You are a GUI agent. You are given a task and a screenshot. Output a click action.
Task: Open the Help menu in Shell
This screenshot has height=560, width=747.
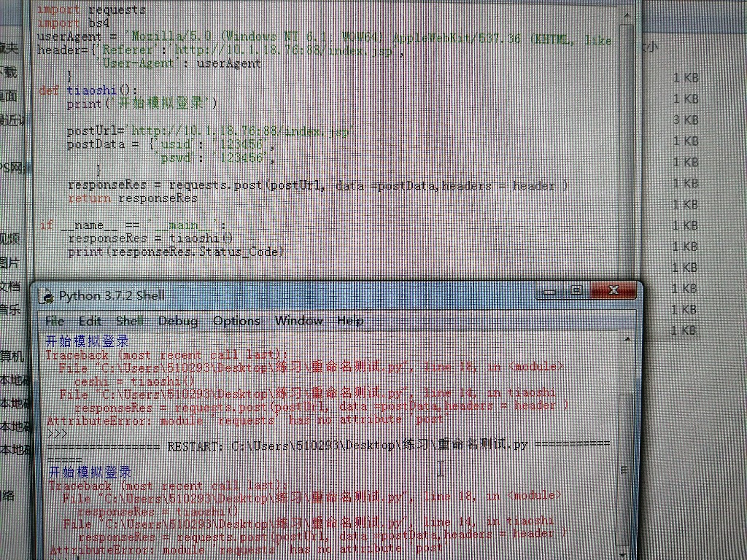pos(350,321)
